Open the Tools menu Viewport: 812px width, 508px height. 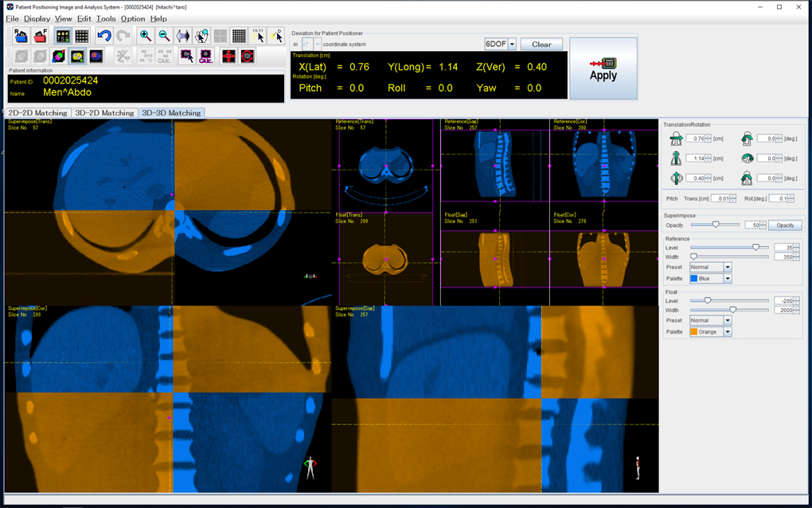coord(106,18)
